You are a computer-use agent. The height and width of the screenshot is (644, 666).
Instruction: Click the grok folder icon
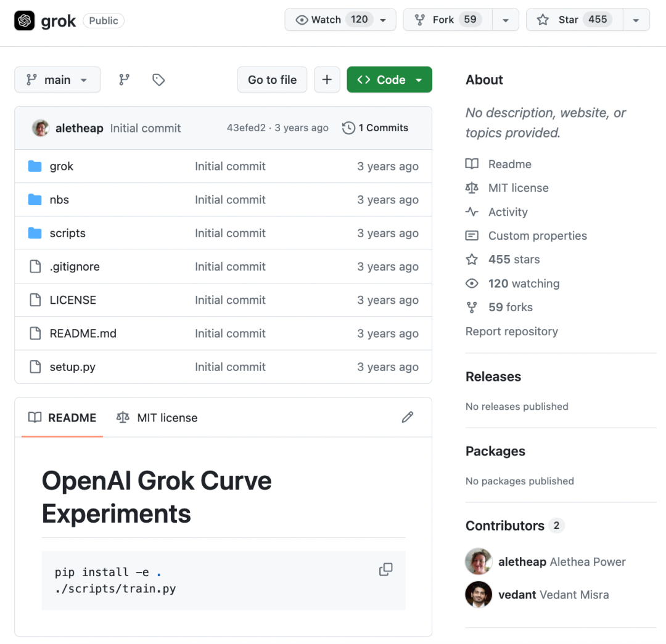coord(35,166)
